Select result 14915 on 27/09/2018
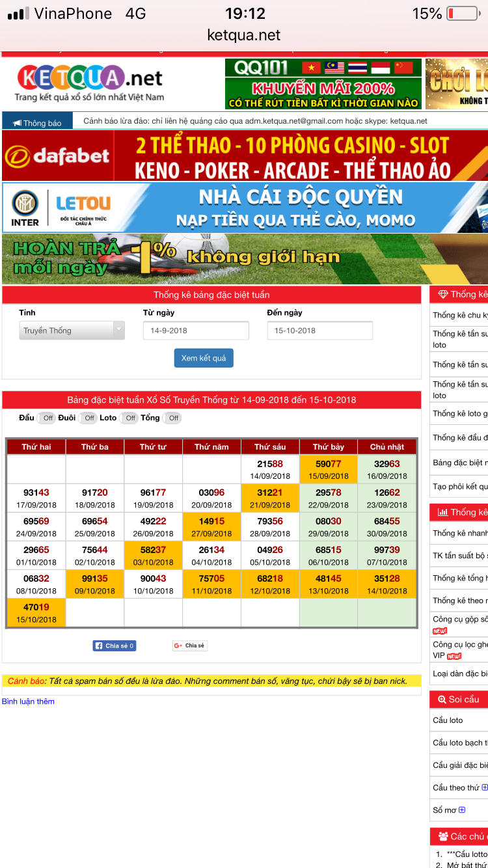The width and height of the screenshot is (488, 868). (211, 526)
